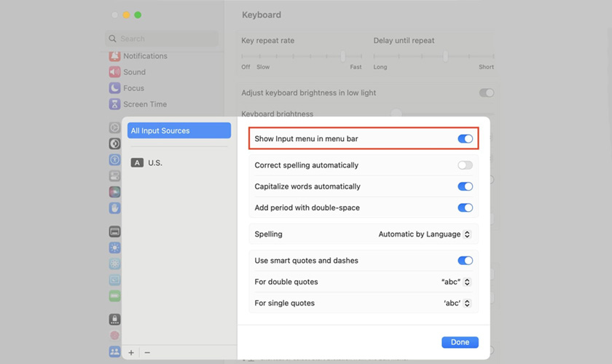Click the yellow minimize window button

pyautogui.click(x=126, y=15)
